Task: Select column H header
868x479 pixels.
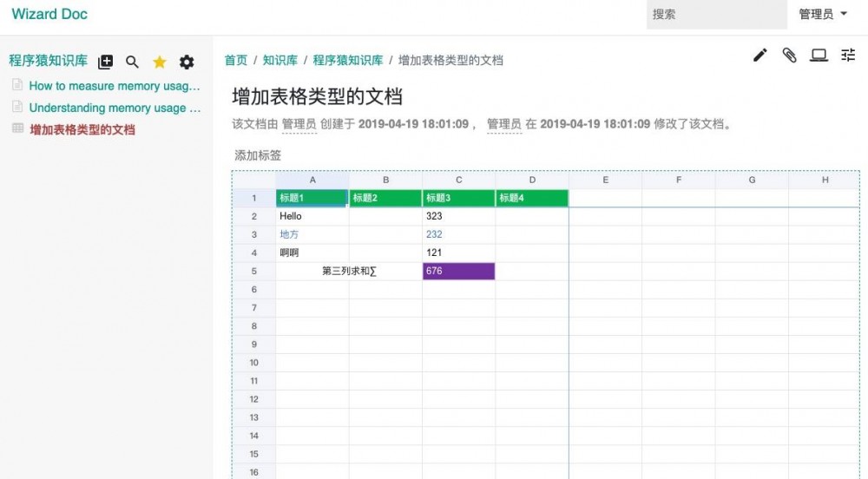Action: 824,180
